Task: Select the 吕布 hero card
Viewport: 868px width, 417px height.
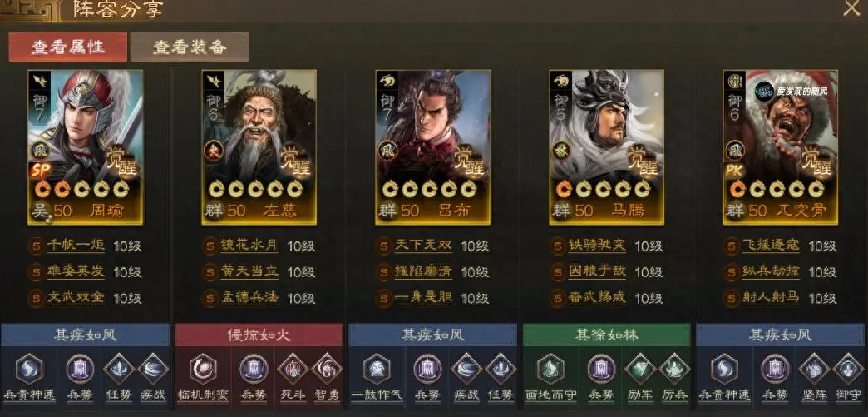Action: pyautogui.click(x=433, y=147)
